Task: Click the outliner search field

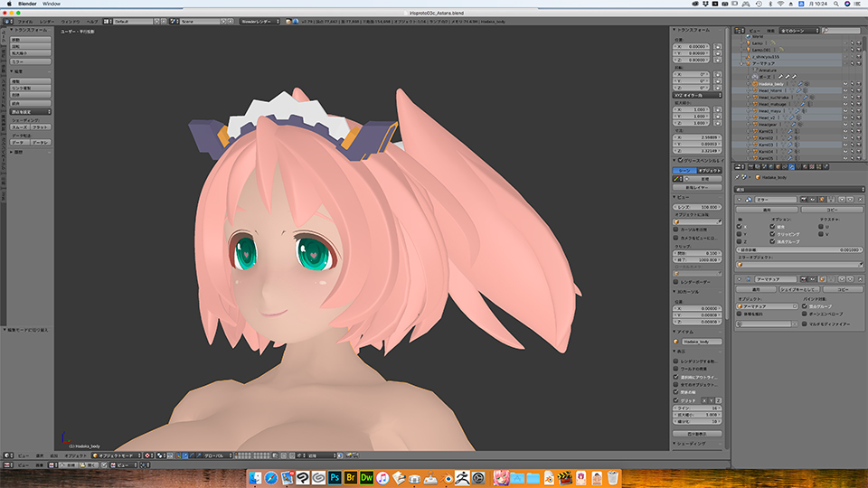Action: 842,31
